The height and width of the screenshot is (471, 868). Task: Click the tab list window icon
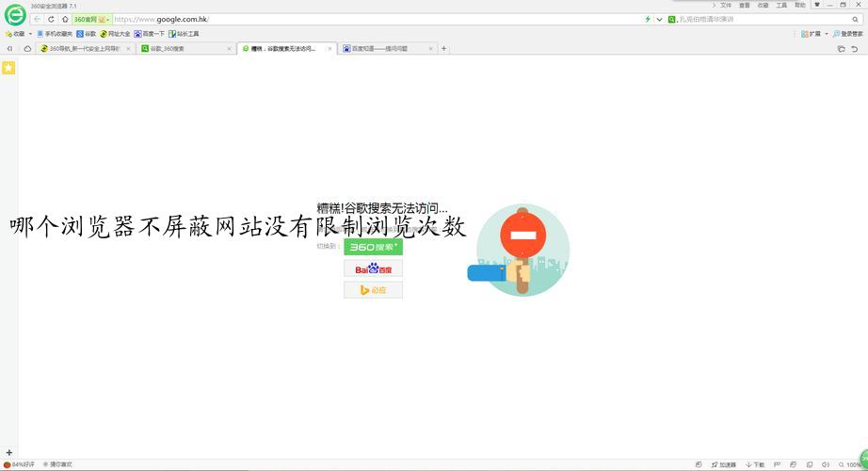coord(841,49)
